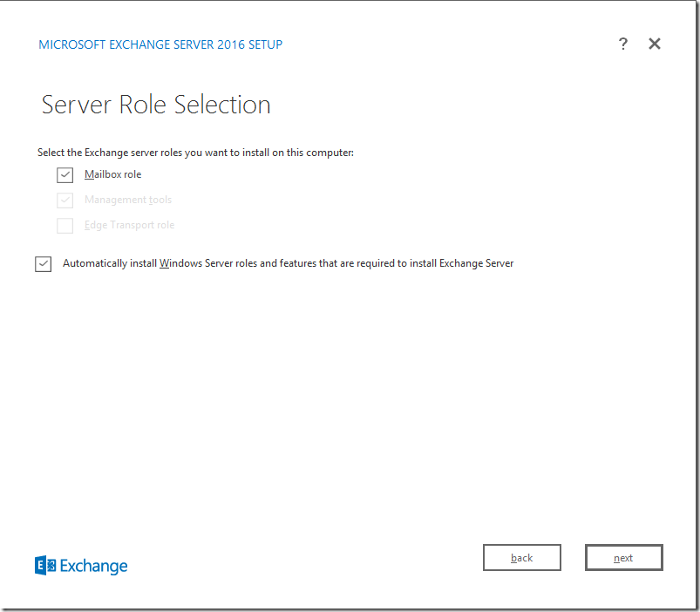Go back to the previous setup page
The width and height of the screenshot is (700, 612).
[x=522, y=558]
